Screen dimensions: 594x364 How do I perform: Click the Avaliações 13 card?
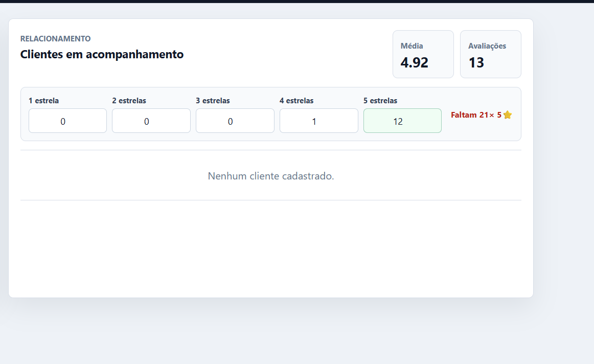(x=491, y=54)
